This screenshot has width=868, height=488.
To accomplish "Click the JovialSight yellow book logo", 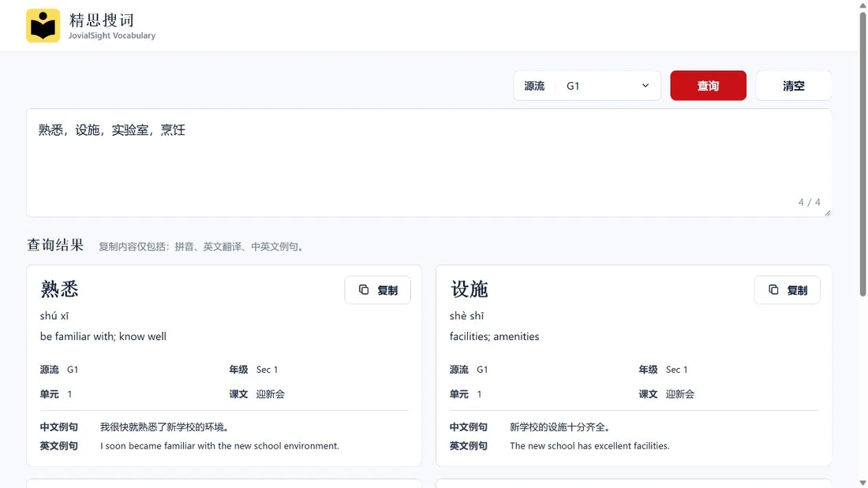I will [x=43, y=25].
